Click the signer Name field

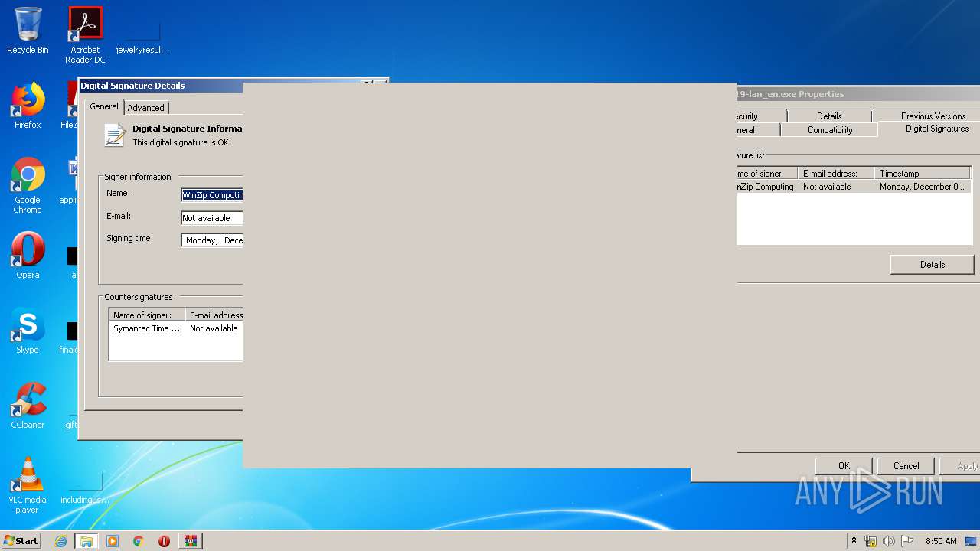tap(212, 195)
